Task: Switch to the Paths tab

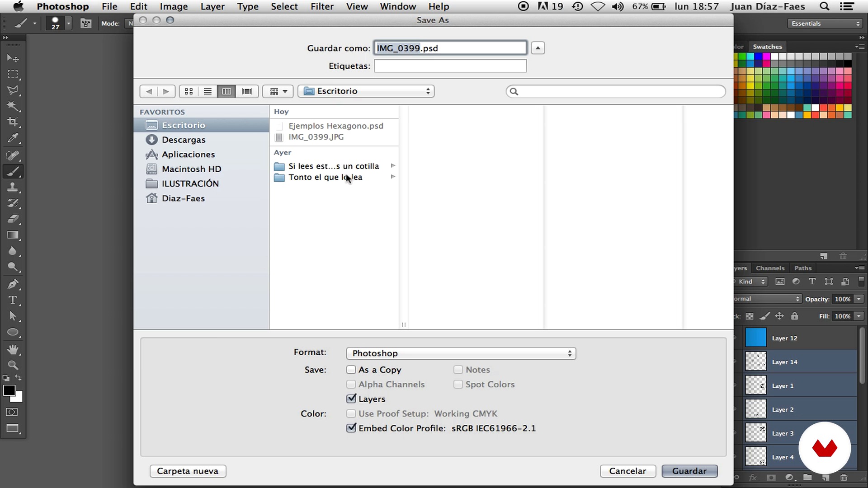Action: (803, 268)
